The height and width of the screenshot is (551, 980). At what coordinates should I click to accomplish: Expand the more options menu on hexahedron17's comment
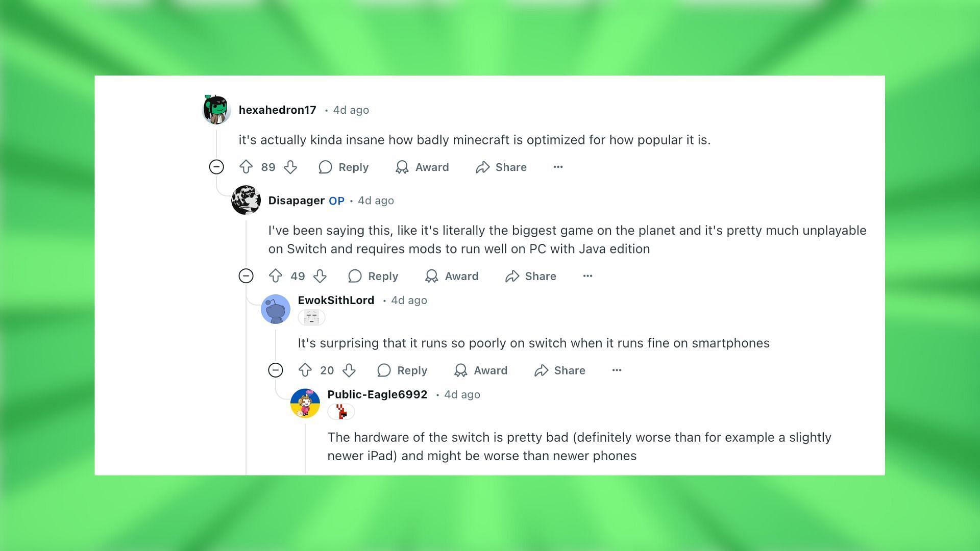(557, 167)
